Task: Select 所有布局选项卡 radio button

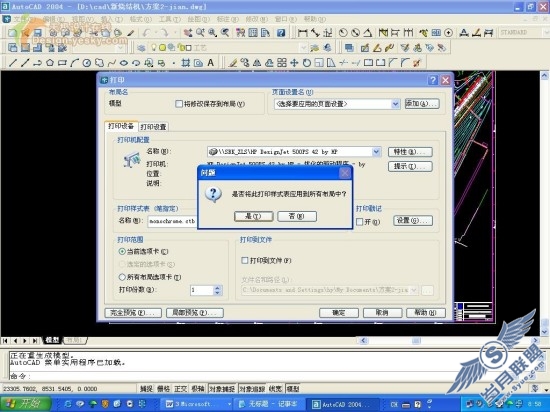Action: tap(122, 277)
